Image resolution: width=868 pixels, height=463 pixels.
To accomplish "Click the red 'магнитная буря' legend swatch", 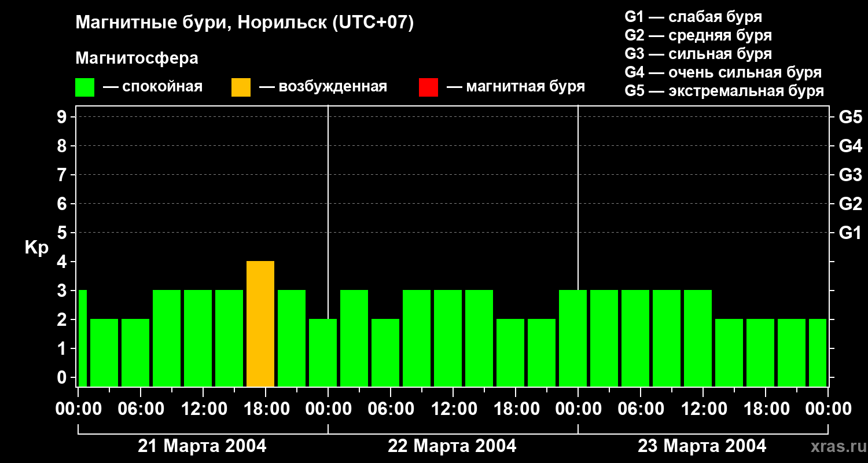I will point(428,87).
